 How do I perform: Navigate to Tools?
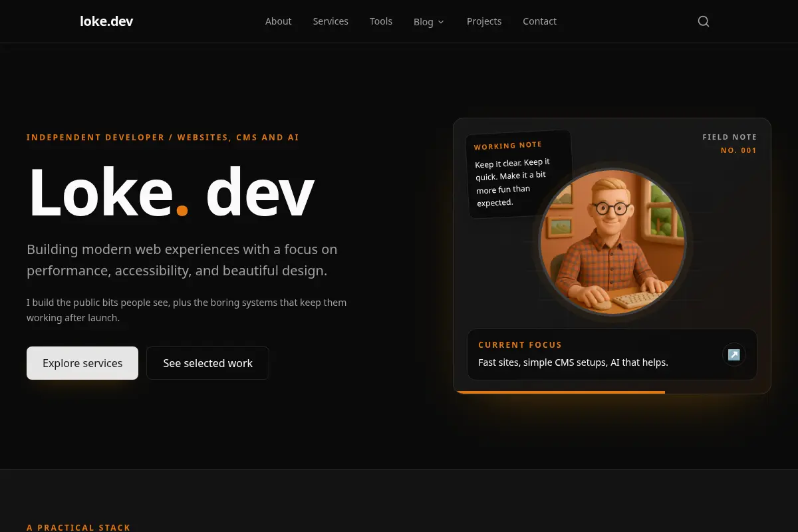click(381, 21)
